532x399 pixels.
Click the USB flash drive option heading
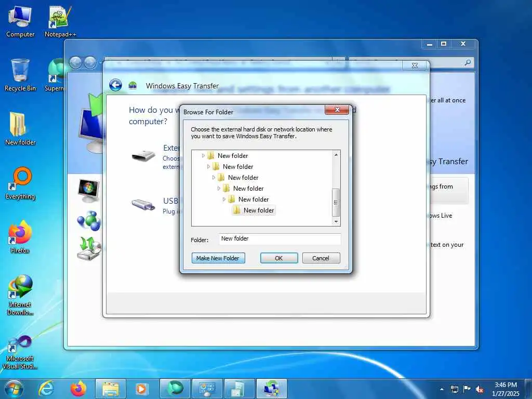(170, 201)
